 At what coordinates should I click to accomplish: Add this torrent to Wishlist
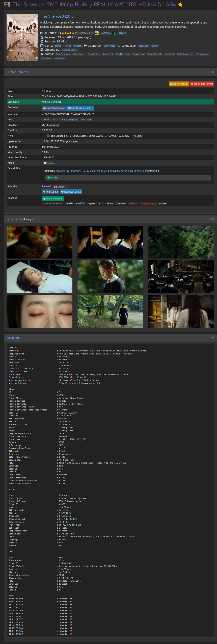179,84
